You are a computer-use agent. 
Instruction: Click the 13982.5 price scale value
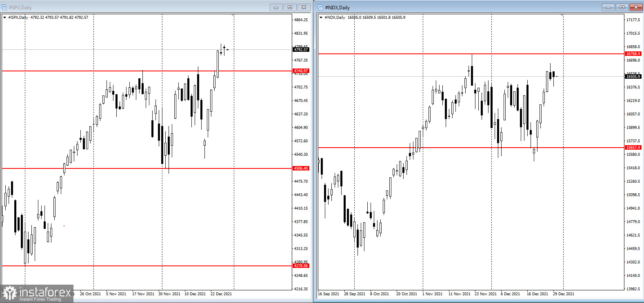point(633,289)
